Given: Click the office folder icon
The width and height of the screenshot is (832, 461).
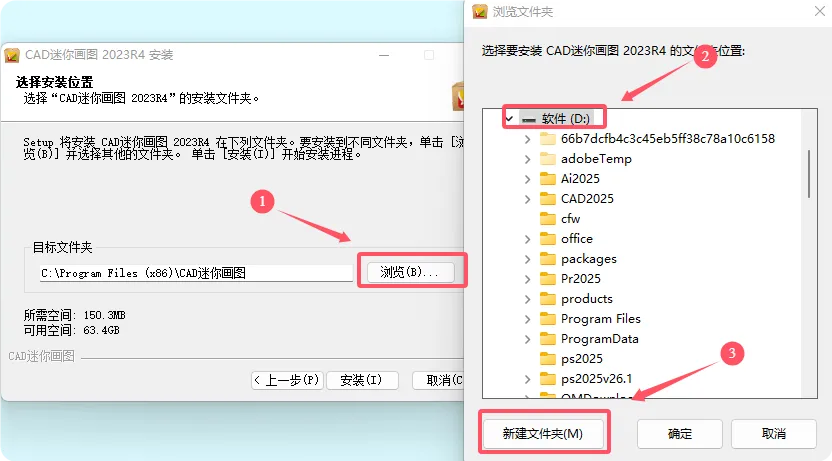Looking at the screenshot, I should [x=548, y=239].
